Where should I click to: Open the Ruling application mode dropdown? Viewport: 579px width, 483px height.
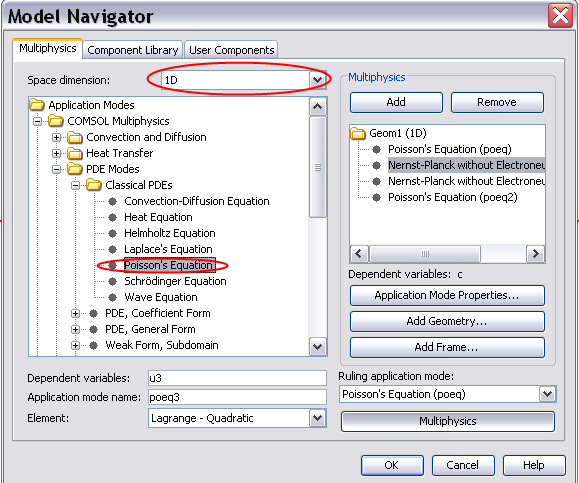[x=547, y=394]
